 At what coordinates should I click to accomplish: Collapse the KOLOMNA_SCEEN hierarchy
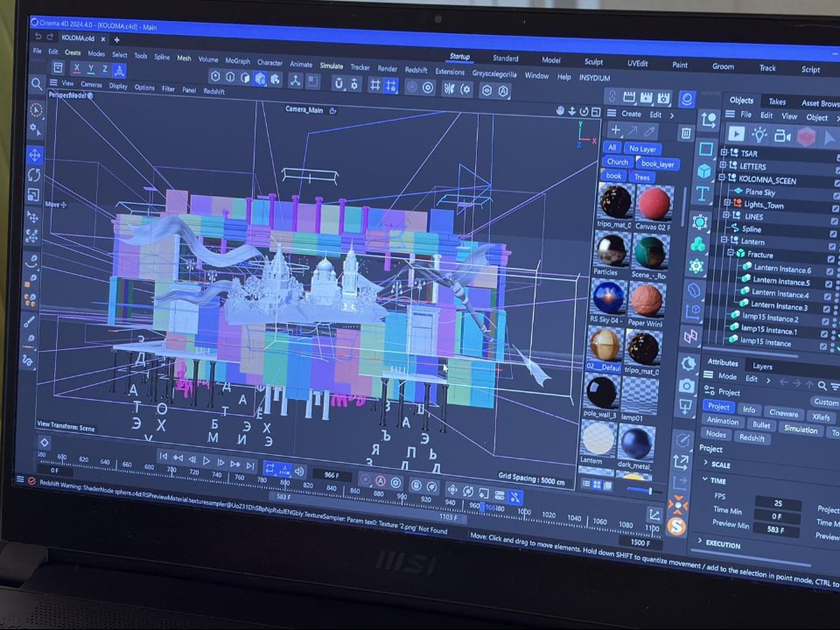click(722, 178)
